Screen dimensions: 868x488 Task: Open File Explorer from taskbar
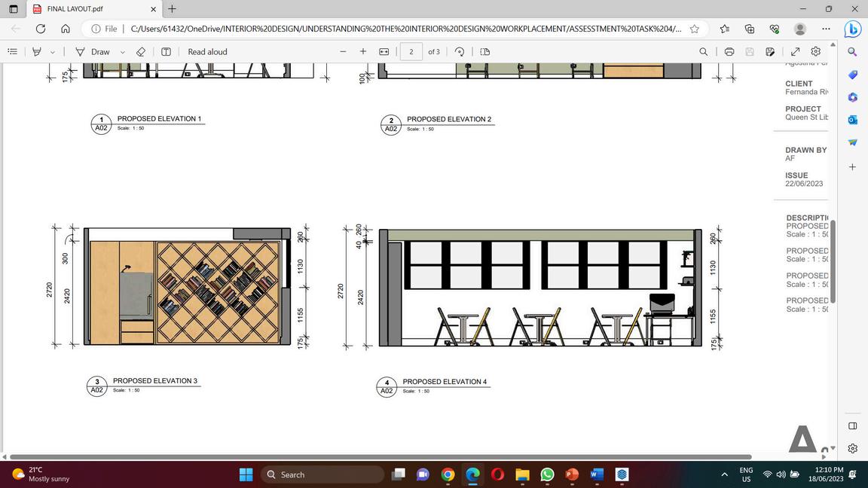pyautogui.click(x=522, y=474)
